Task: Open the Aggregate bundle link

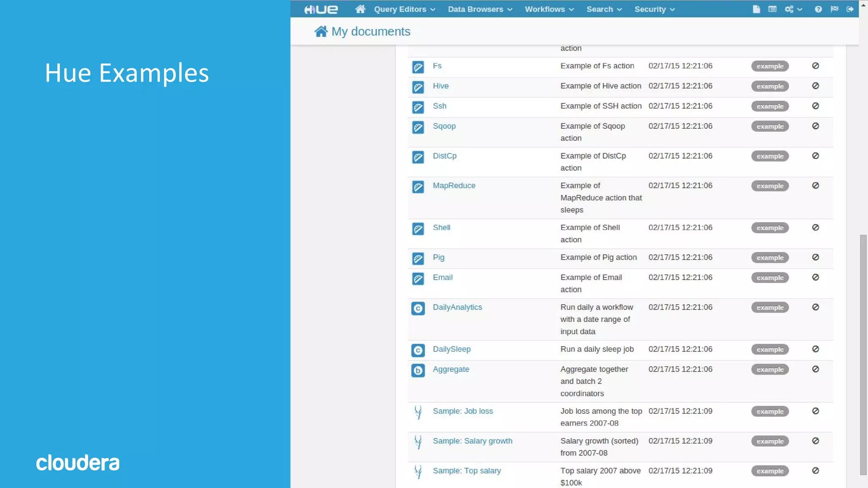Action: coord(451,369)
